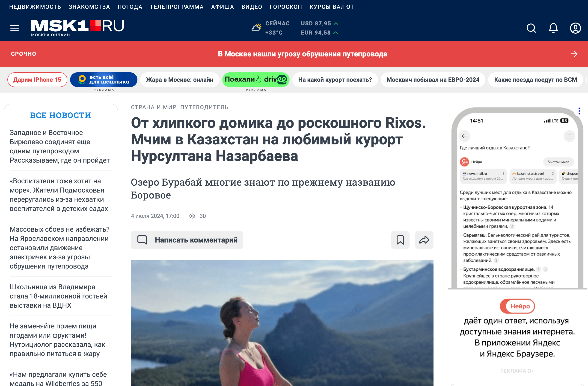The image size is (588, 386).
Task: Click the weather cloud-sun icon
Action: tap(256, 28)
